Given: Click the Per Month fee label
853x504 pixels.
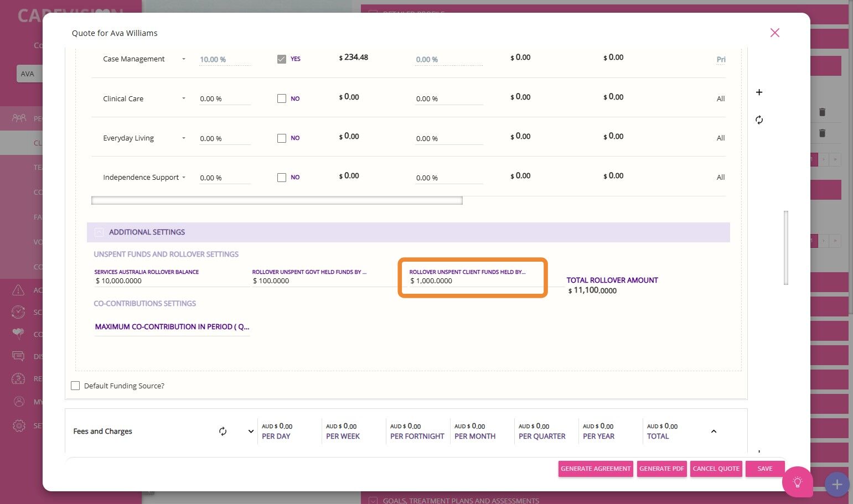Looking at the screenshot, I should pos(475,437).
